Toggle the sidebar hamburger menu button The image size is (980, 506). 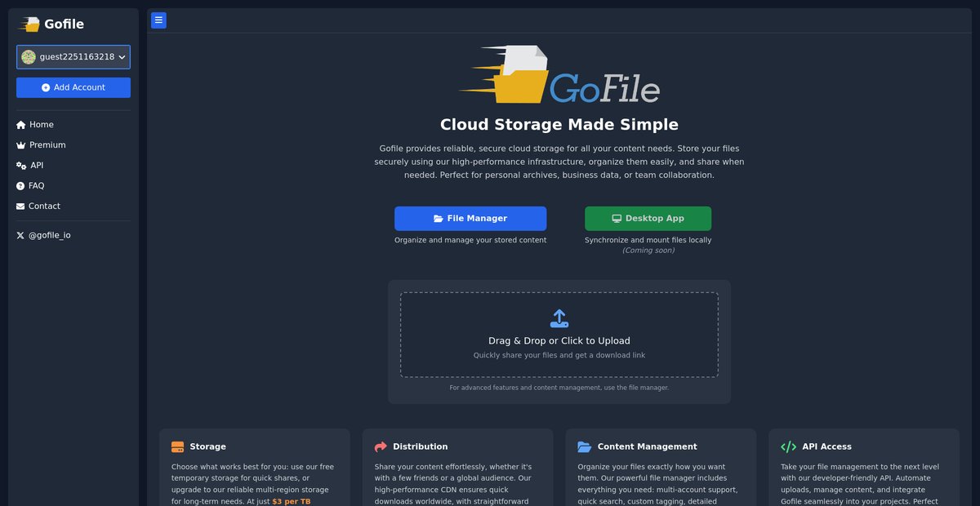point(158,20)
